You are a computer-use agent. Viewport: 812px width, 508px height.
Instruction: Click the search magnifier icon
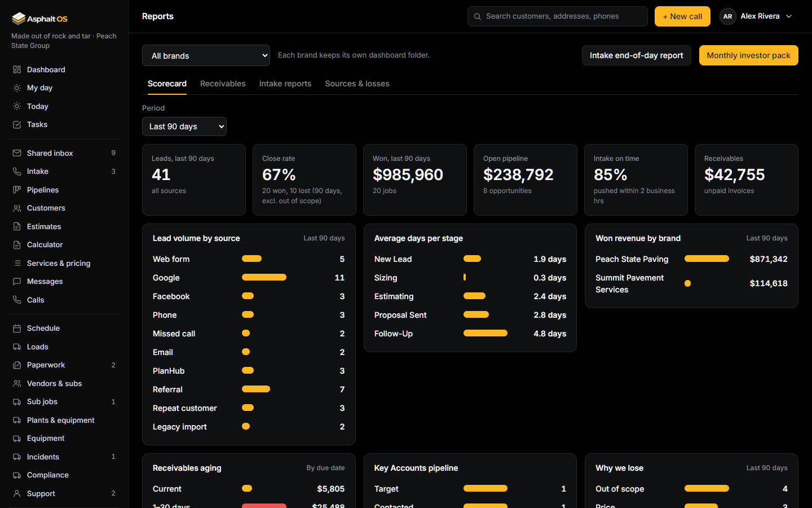point(478,16)
